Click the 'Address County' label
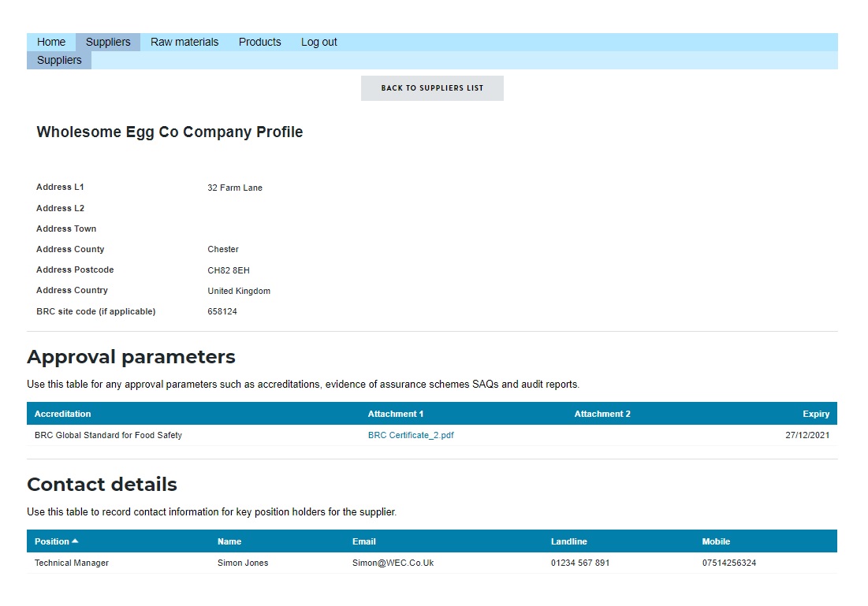The image size is (868, 606). click(x=70, y=249)
